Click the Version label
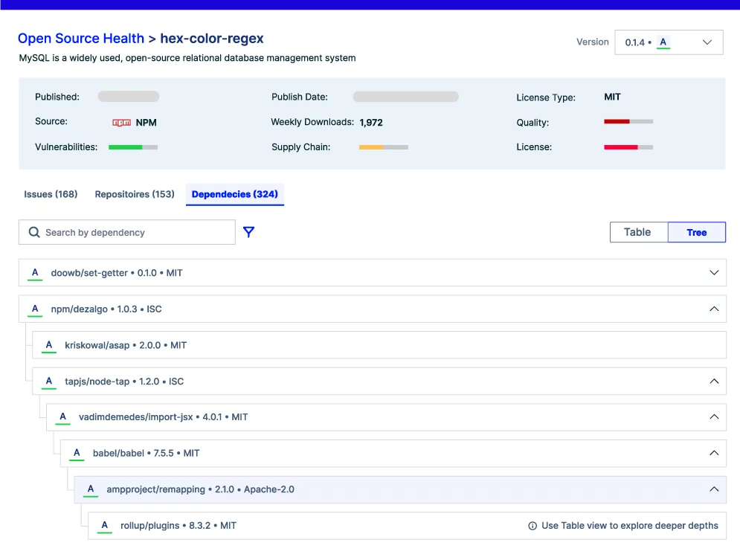The height and width of the screenshot is (560, 740). (x=592, y=42)
